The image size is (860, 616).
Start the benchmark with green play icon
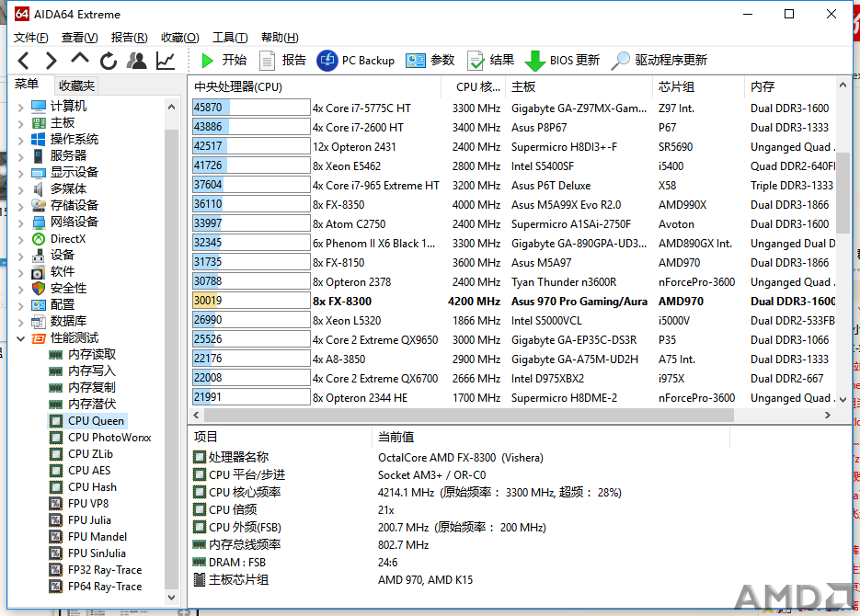tap(207, 61)
